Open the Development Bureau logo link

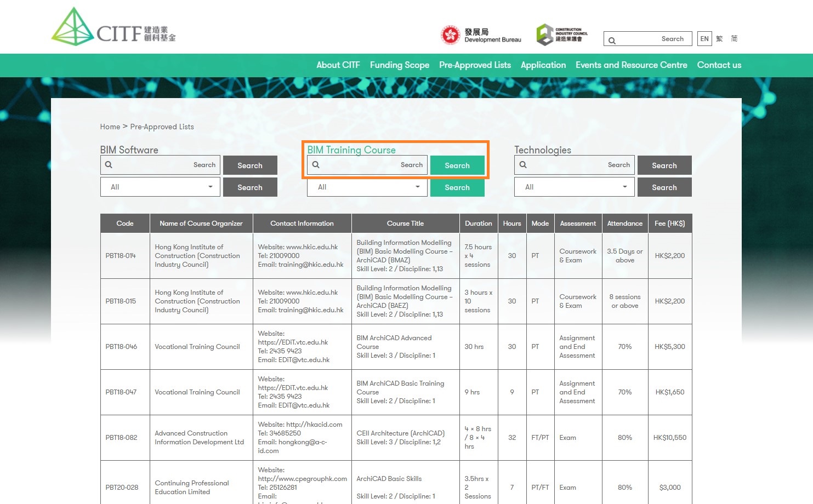coord(481,36)
